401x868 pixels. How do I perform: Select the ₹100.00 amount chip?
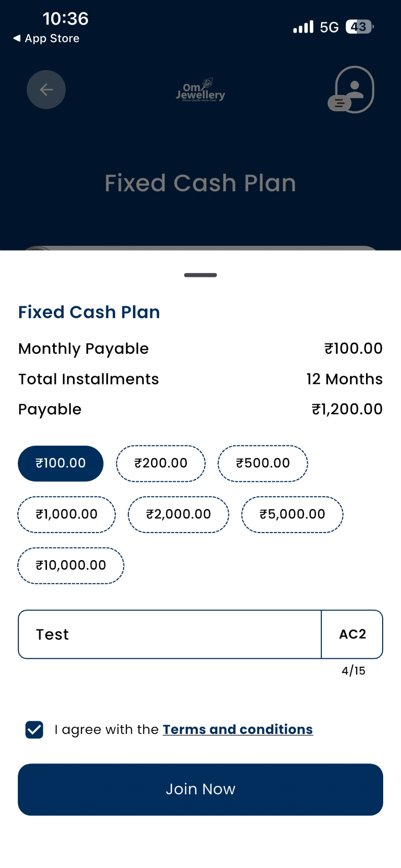61,463
